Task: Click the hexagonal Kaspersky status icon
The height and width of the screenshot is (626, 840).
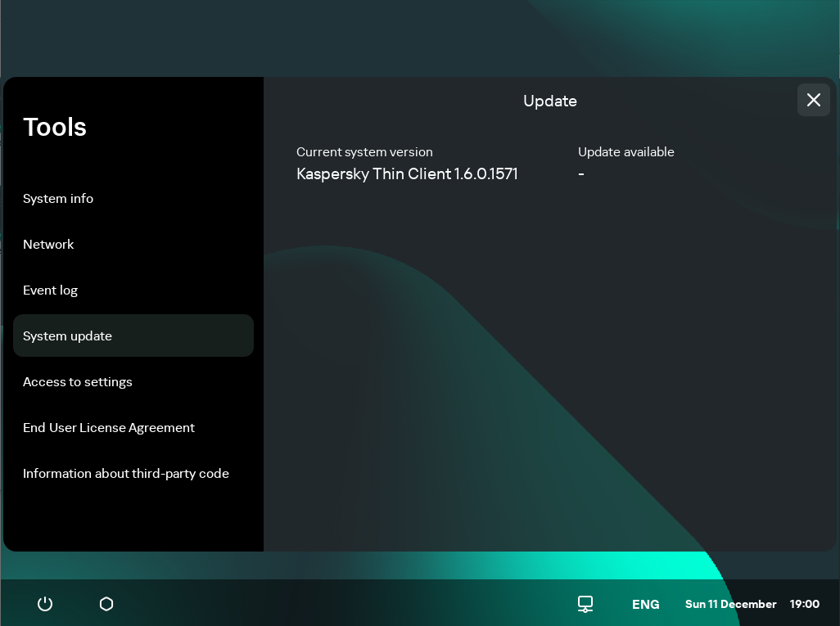Action: click(x=106, y=604)
